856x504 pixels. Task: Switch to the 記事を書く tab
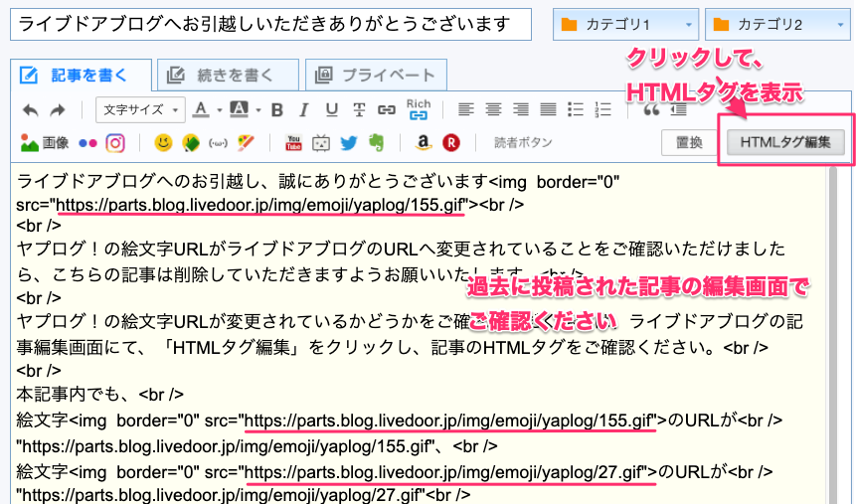pyautogui.click(x=81, y=76)
